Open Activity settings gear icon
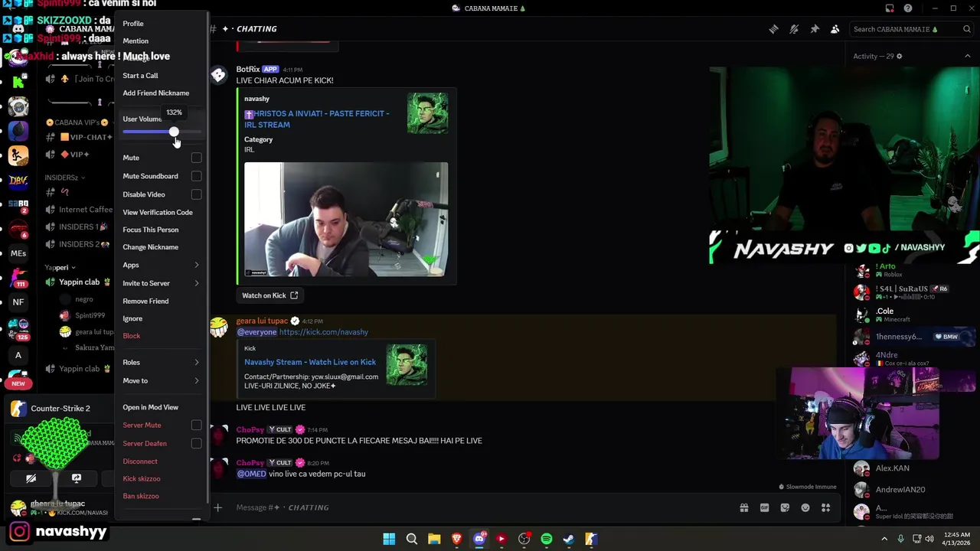Viewport: 980px width, 551px height. pyautogui.click(x=899, y=56)
